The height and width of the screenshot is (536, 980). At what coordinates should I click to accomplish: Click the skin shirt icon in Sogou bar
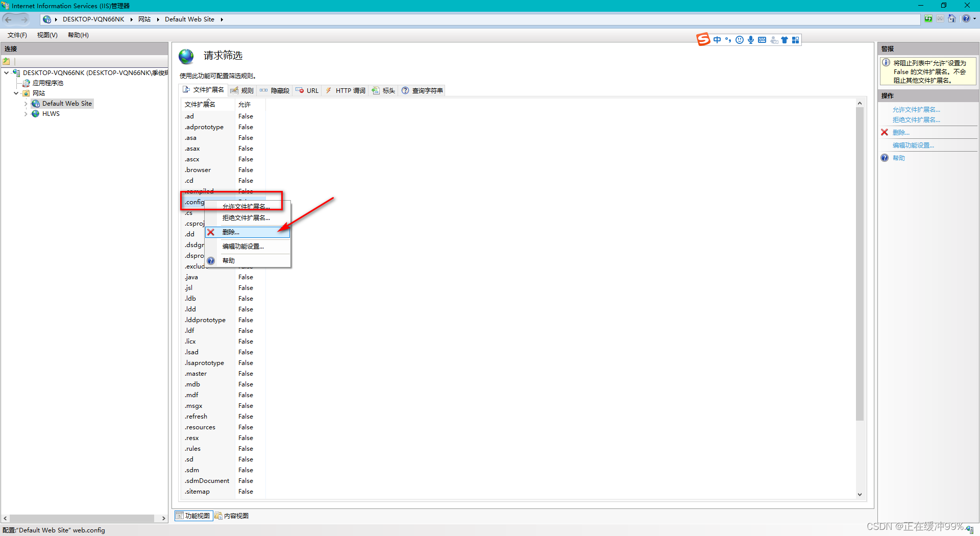click(x=785, y=40)
